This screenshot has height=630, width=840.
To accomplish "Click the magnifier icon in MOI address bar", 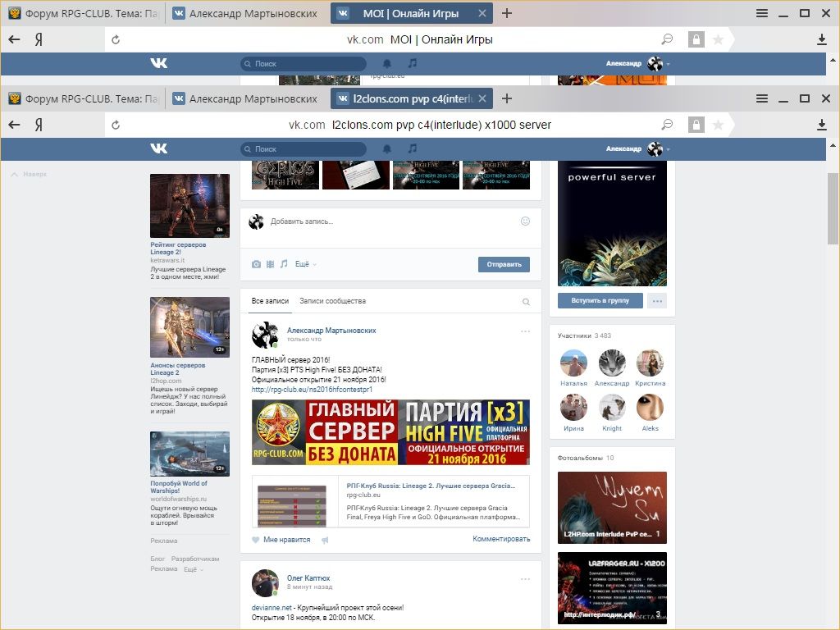I will point(667,39).
